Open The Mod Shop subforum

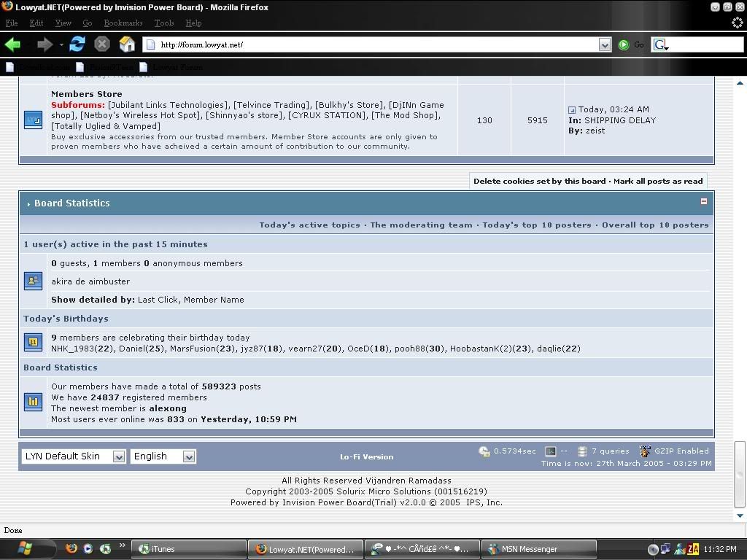406,115
